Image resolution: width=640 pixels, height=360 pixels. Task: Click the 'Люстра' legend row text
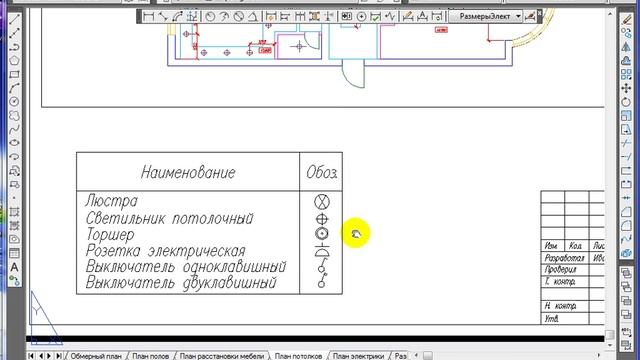[x=112, y=201]
